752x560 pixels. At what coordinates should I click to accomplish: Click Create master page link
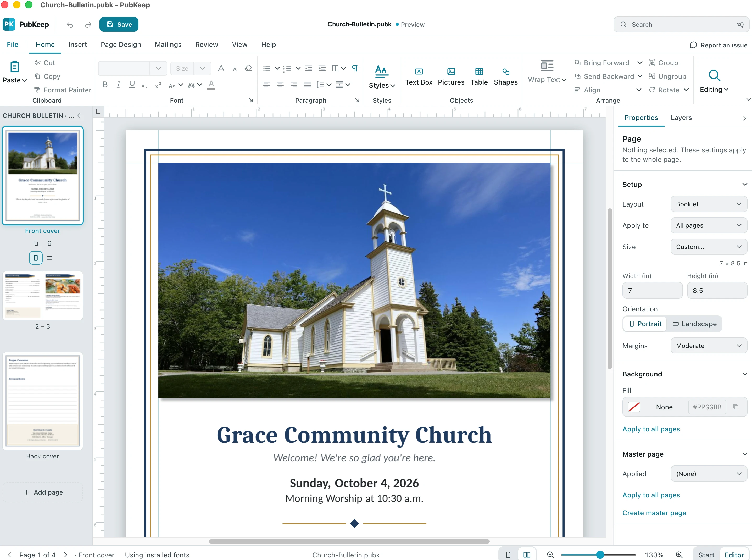tap(654, 513)
